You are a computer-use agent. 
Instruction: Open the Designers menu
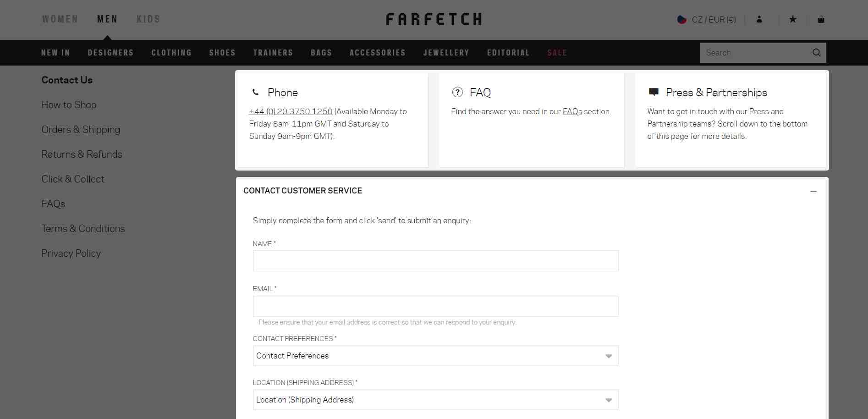click(x=110, y=53)
